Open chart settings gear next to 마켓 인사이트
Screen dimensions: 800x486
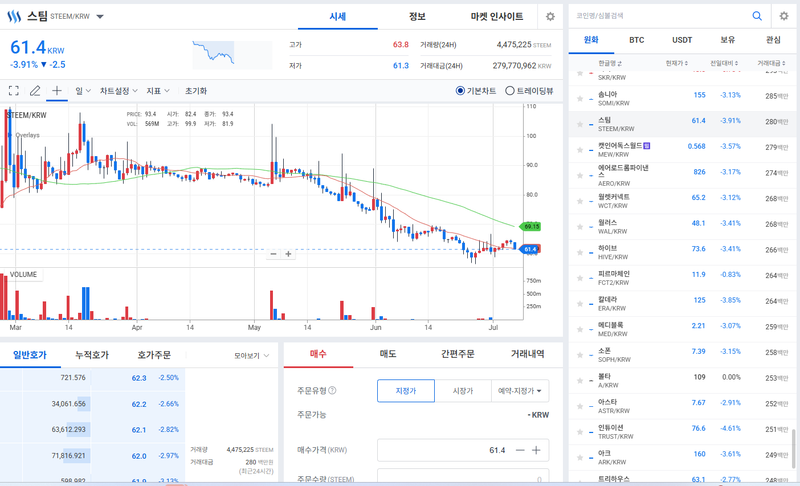(x=550, y=16)
